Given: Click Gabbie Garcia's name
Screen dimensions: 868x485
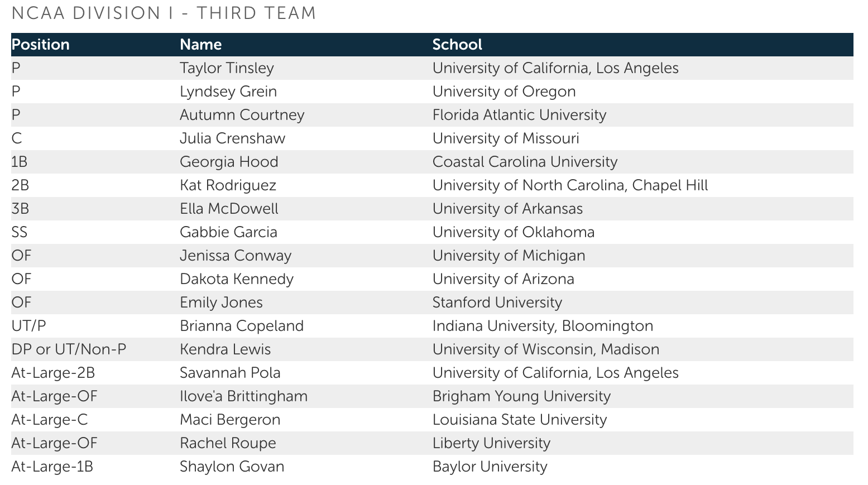Looking at the screenshot, I should 228,232.
